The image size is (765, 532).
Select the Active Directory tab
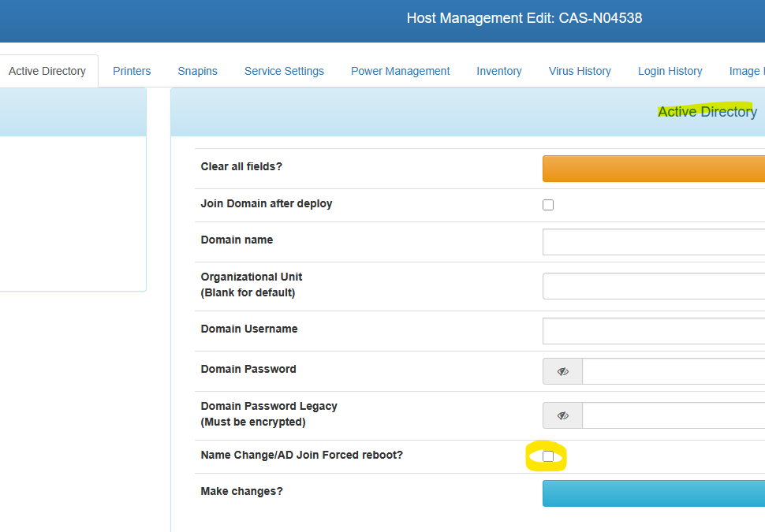point(47,71)
